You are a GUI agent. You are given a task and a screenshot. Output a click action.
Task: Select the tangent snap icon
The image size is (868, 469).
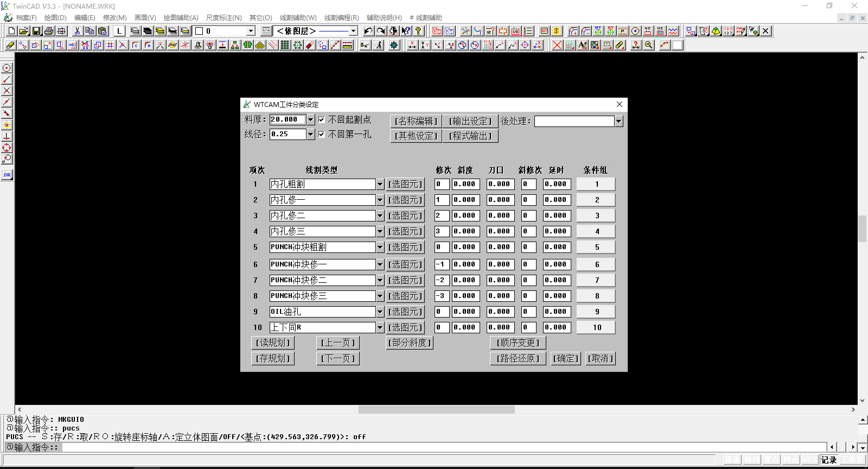[7, 159]
